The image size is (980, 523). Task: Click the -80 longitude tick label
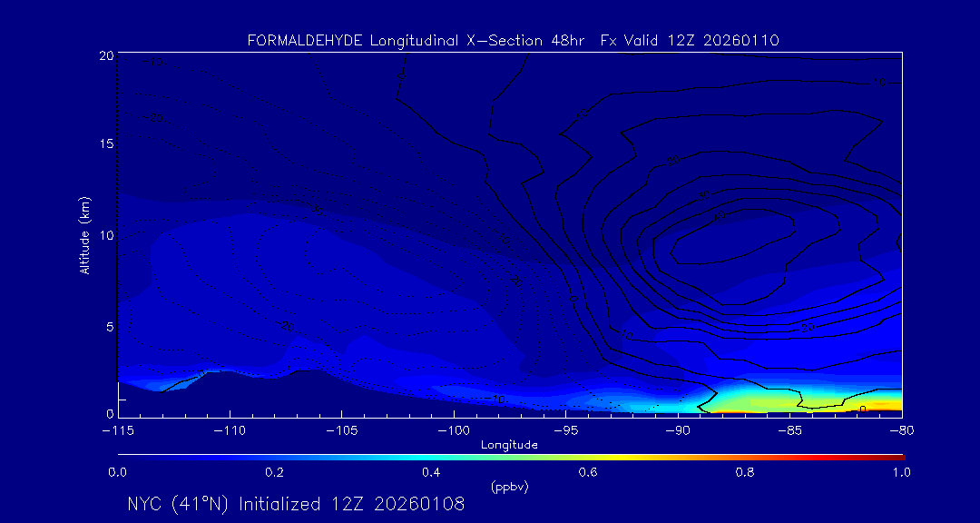click(x=900, y=429)
